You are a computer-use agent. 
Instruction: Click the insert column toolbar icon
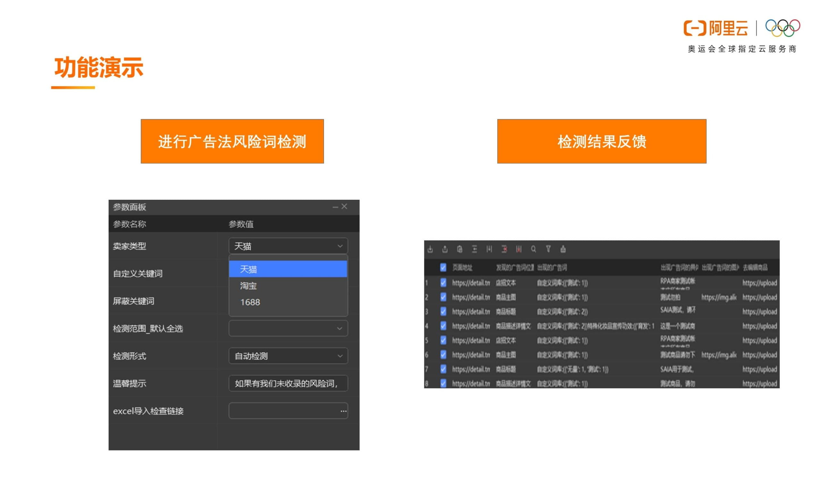[x=489, y=249]
